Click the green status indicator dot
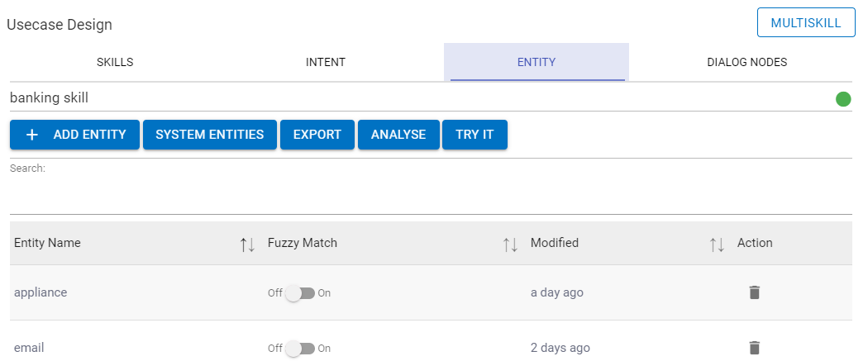The image size is (868, 361). click(x=843, y=100)
